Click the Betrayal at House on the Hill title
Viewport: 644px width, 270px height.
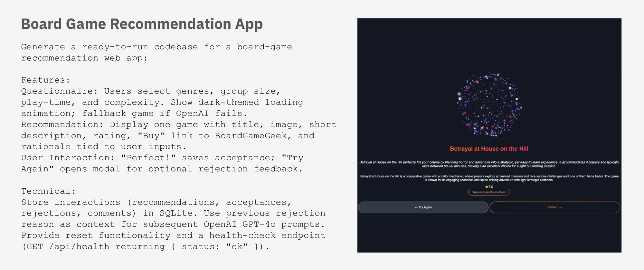tap(489, 149)
